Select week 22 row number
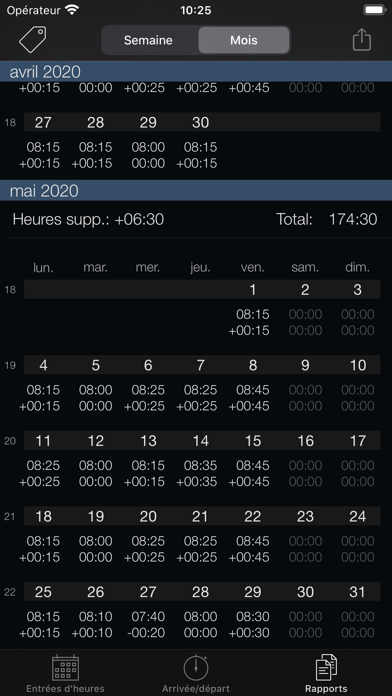The width and height of the screenshot is (392, 696). [10, 592]
